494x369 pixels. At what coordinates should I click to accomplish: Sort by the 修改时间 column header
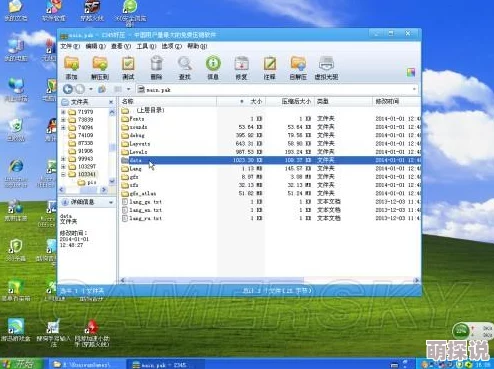click(x=397, y=101)
